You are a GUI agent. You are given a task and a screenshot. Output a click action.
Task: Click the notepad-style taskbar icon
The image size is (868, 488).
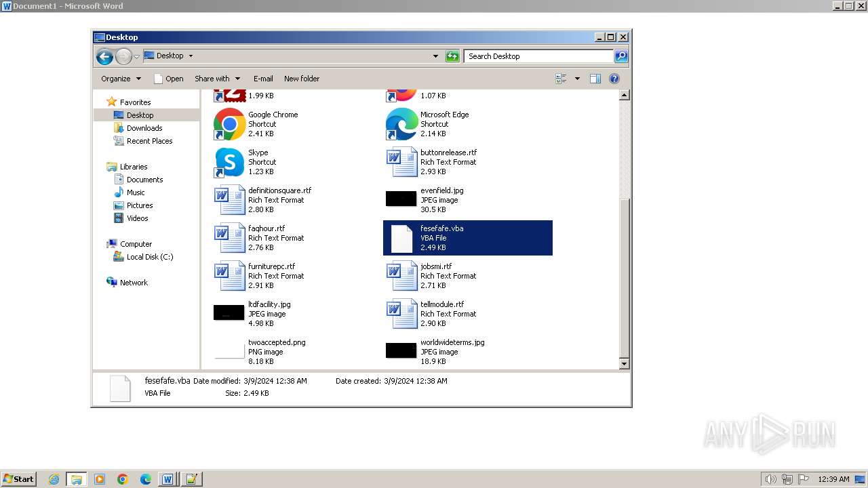191,479
